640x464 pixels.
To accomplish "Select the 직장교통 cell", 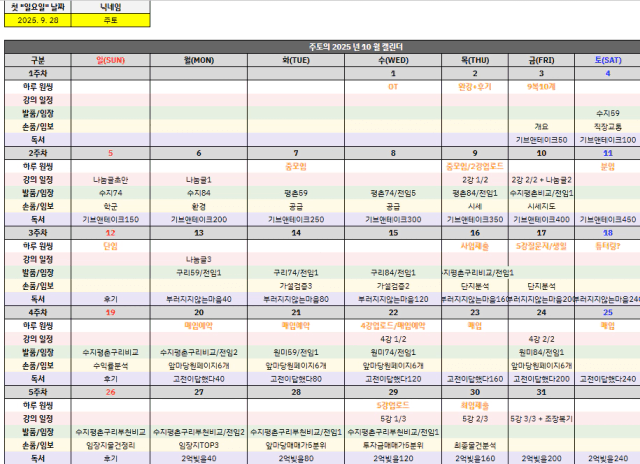I will click(x=608, y=127).
